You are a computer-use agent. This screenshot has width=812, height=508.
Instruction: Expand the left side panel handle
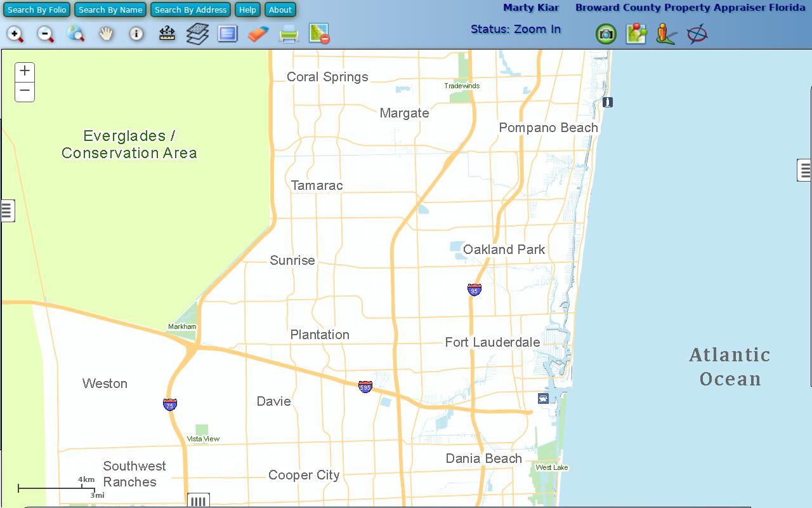[7, 210]
